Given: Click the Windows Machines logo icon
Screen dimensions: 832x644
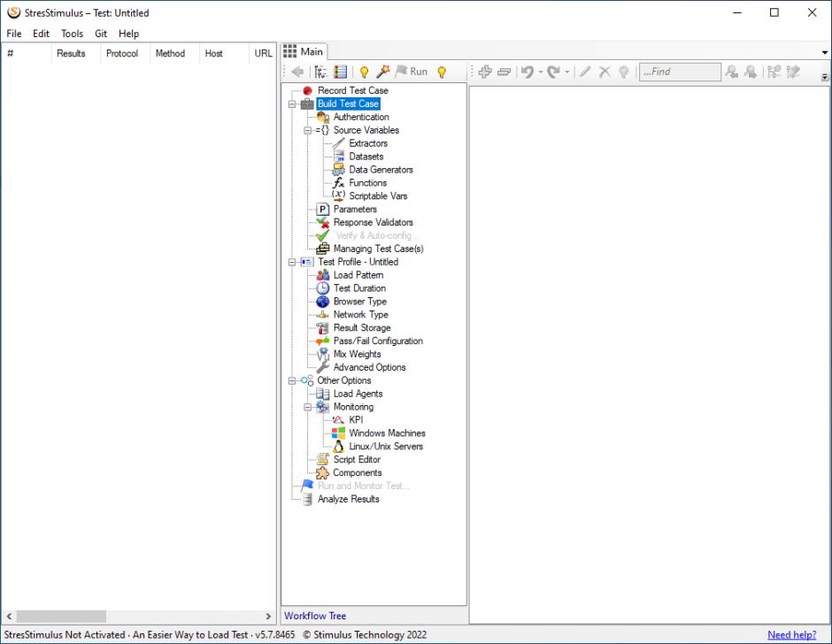Looking at the screenshot, I should [x=338, y=433].
